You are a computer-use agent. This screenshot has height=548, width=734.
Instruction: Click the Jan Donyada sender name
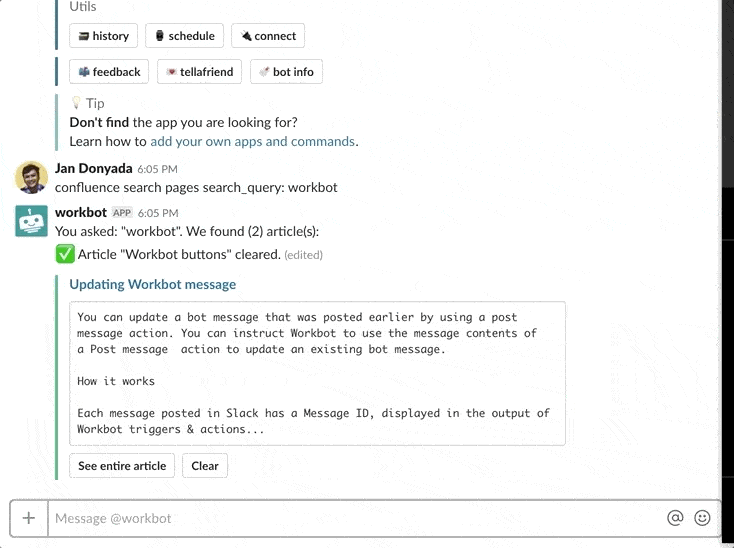(x=94, y=168)
